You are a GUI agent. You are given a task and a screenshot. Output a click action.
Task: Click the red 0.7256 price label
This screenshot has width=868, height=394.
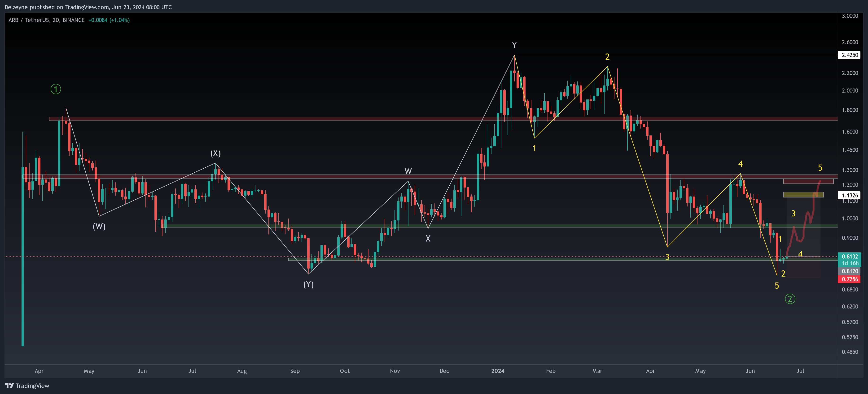click(849, 279)
